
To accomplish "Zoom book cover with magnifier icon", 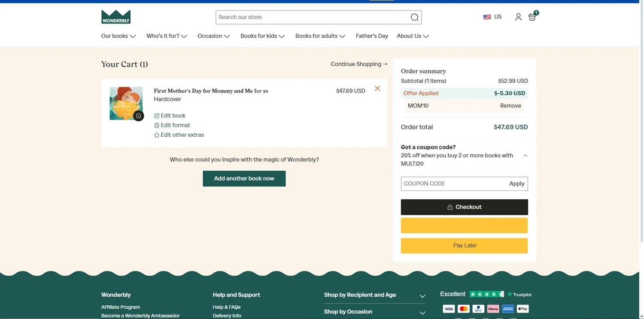I will [138, 116].
